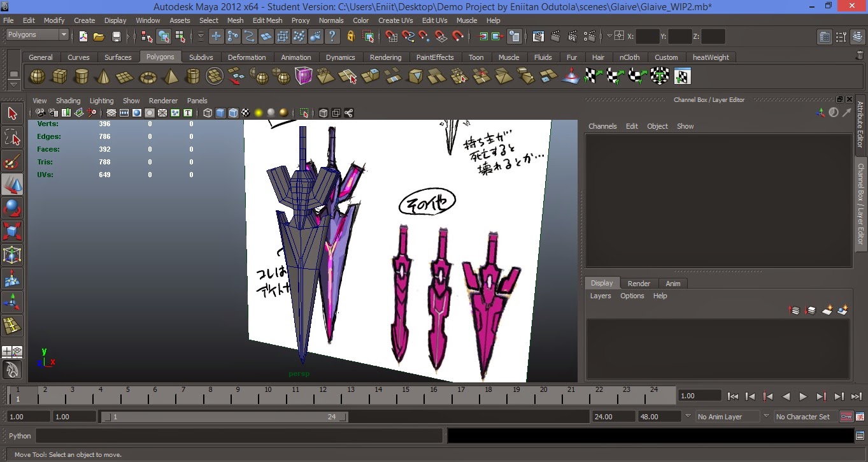Open the Attribute Editor side tab
This screenshot has width=868, height=462.
pyautogui.click(x=860, y=125)
